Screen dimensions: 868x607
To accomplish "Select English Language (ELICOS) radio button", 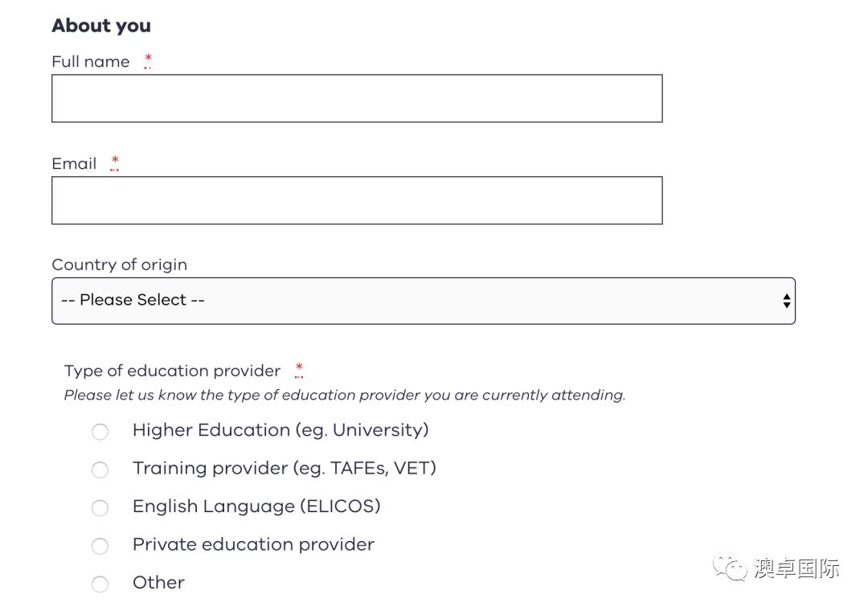I will (x=100, y=507).
